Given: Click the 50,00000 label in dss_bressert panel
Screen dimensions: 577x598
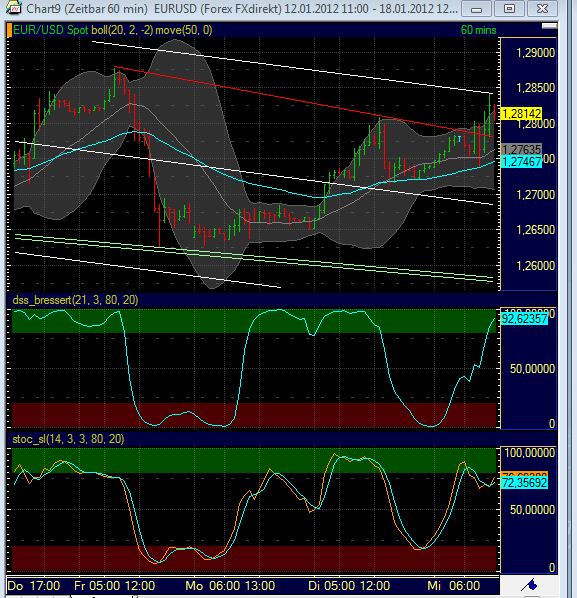Looking at the screenshot, I should click(x=532, y=369).
